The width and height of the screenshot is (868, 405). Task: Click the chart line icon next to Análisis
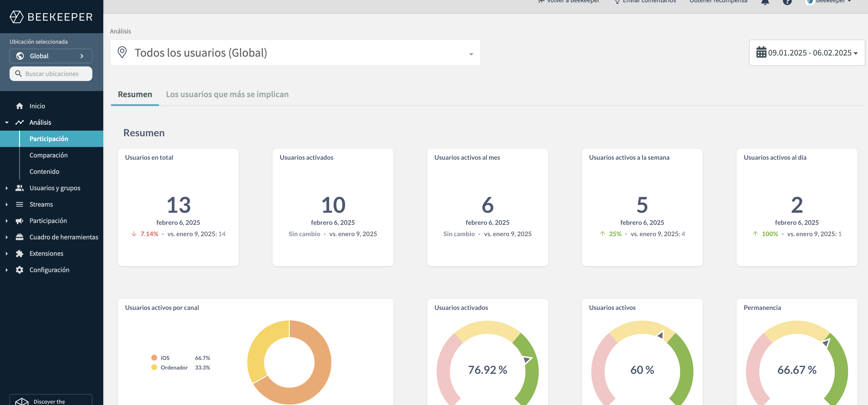(20, 122)
